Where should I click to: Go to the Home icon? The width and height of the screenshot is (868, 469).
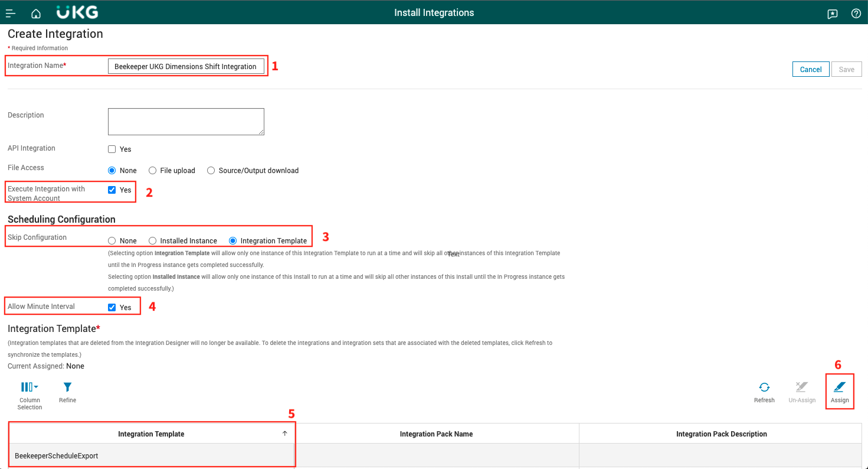pyautogui.click(x=36, y=13)
